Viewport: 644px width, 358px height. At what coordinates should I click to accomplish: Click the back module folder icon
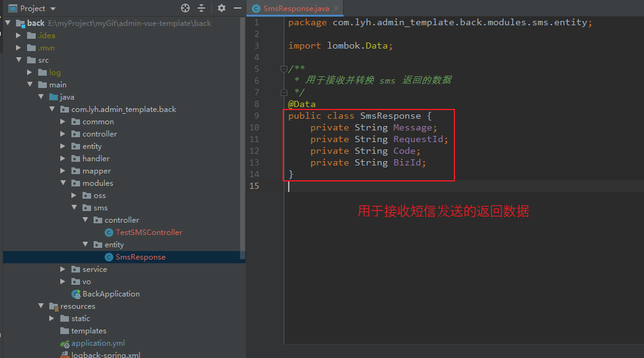point(20,23)
